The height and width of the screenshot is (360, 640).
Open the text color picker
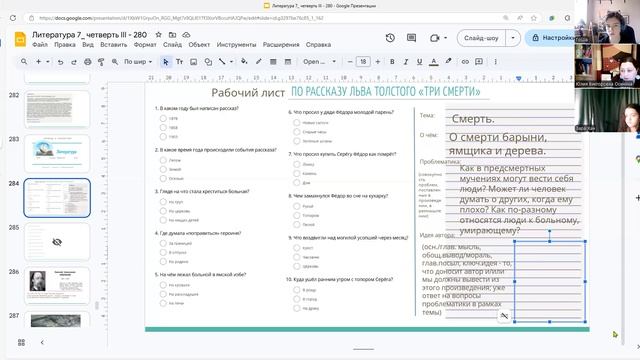tap(433, 62)
